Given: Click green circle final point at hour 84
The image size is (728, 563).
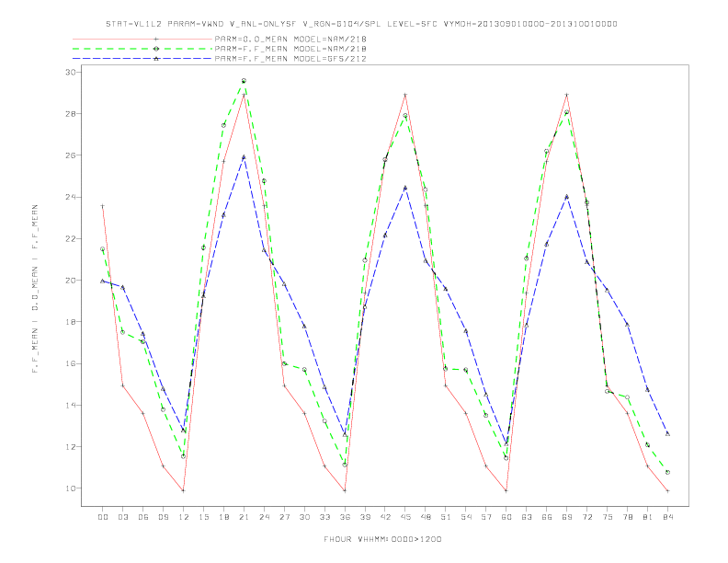Looking at the screenshot, I should (667, 472).
